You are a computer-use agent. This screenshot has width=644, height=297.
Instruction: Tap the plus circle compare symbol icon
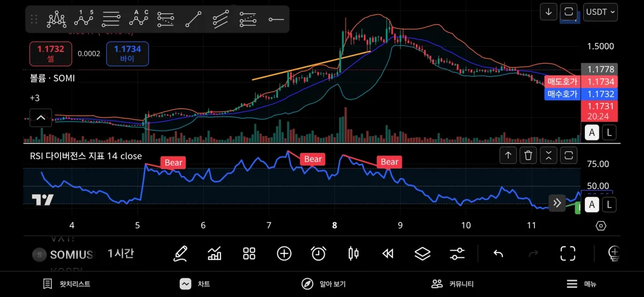coord(284,254)
